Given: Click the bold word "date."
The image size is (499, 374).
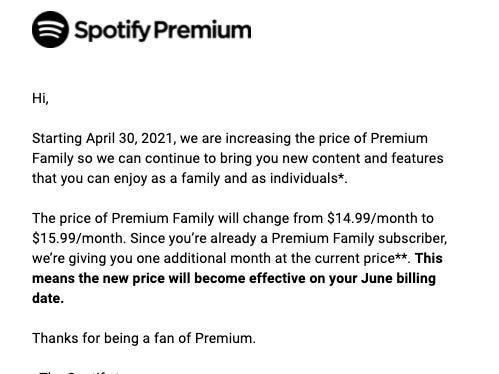Looking at the screenshot, I should [48, 298].
